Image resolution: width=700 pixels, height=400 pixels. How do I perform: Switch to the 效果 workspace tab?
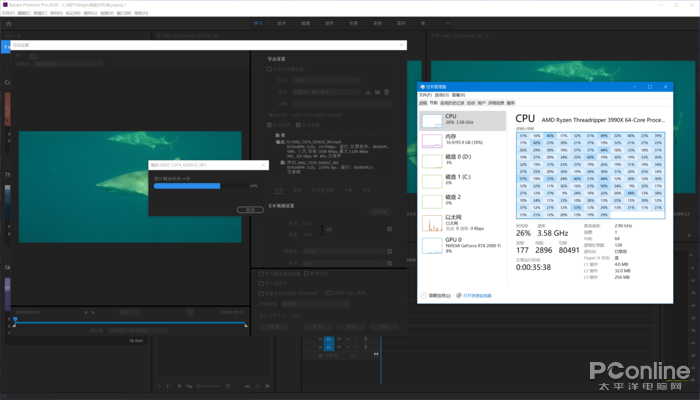click(354, 23)
